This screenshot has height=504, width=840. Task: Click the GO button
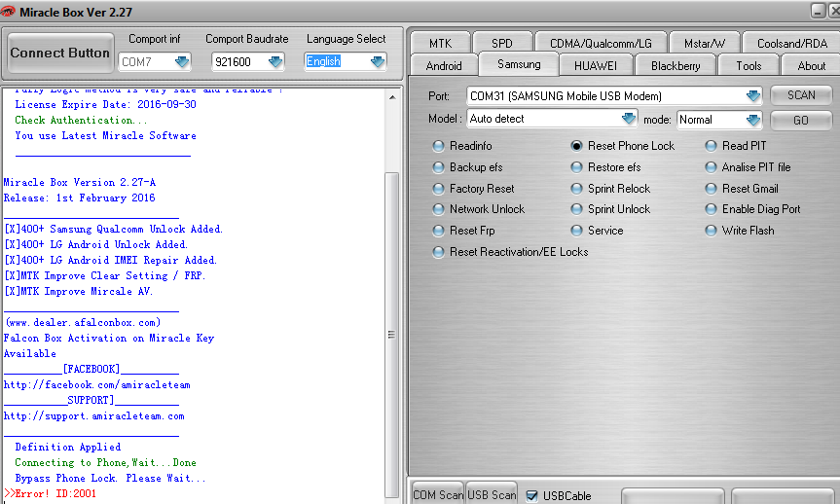coord(801,120)
